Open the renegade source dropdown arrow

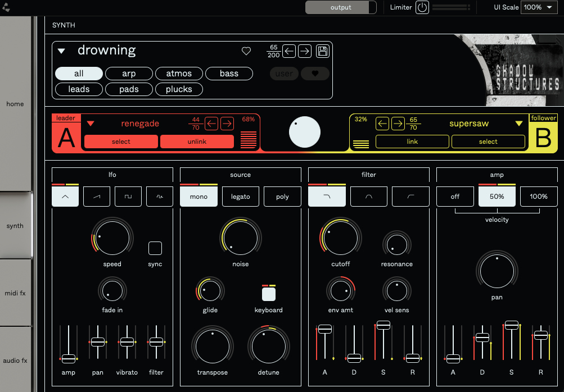click(x=91, y=124)
